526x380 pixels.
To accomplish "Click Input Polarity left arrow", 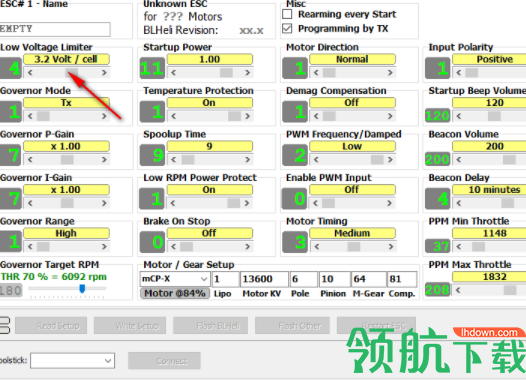I will coord(459,72).
